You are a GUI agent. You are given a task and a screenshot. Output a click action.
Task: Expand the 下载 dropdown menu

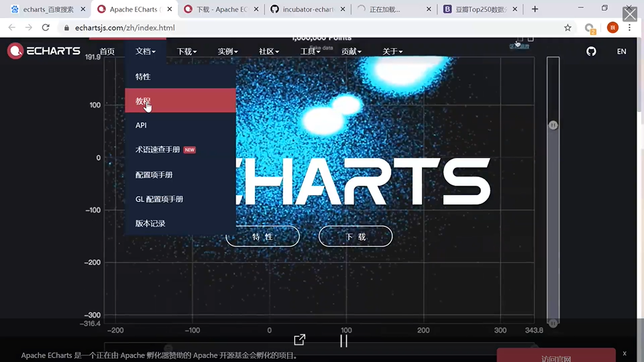point(186,52)
